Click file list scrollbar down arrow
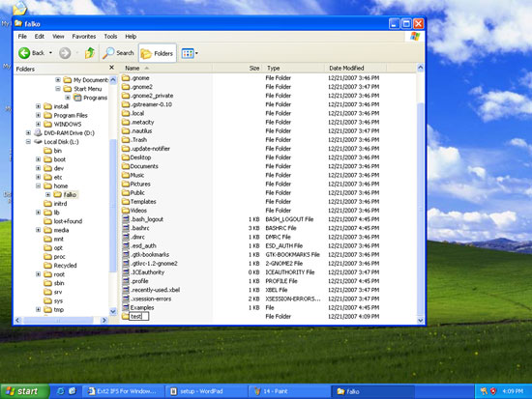Viewport: 532px width, 399px height. (x=421, y=321)
